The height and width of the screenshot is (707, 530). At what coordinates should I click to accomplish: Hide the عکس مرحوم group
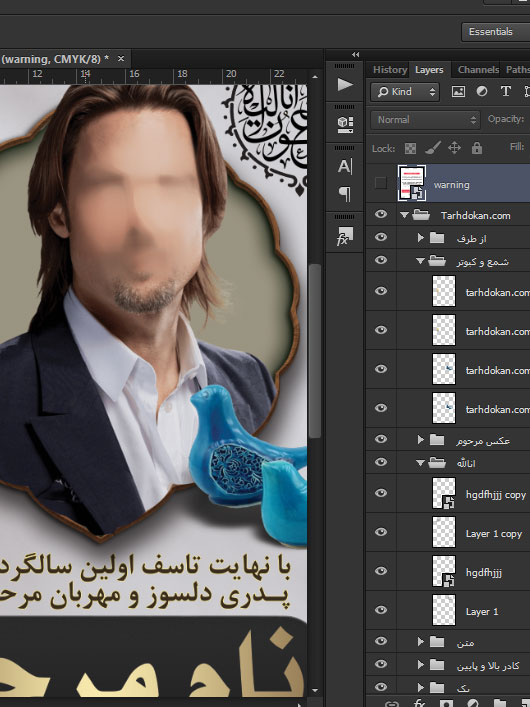pos(381,439)
